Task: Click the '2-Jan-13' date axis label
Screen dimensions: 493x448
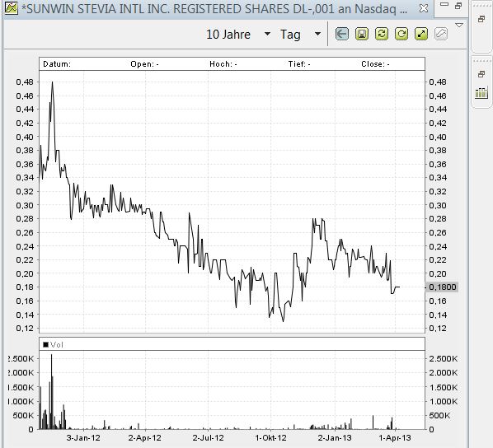Action: click(335, 437)
